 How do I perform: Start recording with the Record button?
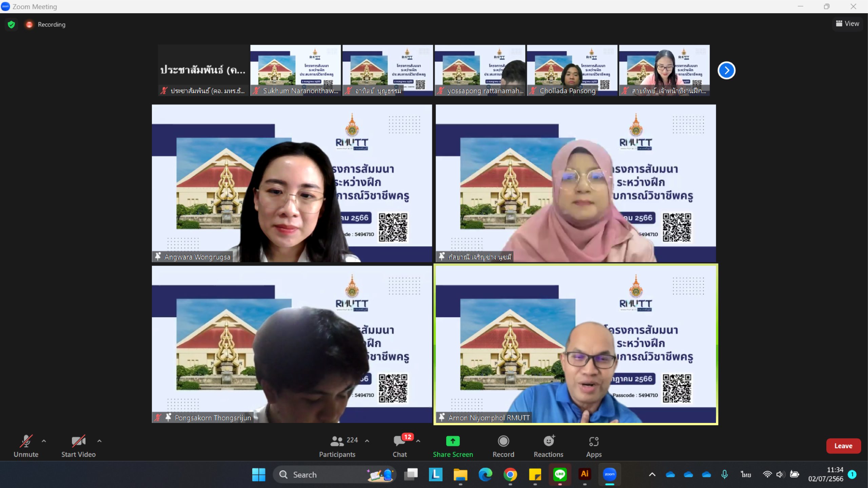pos(503,446)
